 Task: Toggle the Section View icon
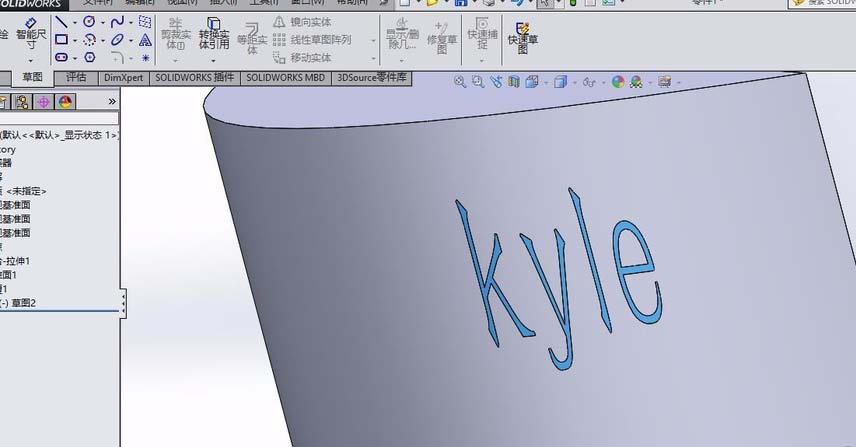click(514, 82)
